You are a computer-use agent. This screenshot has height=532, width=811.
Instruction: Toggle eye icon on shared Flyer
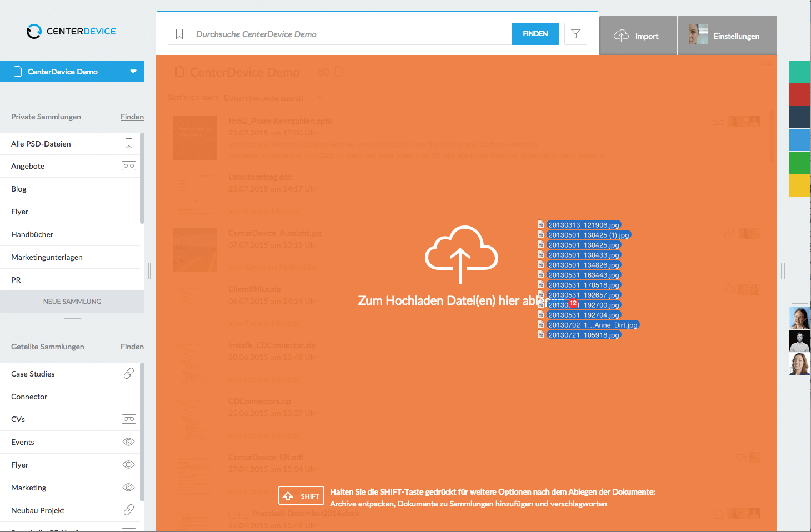(x=129, y=465)
